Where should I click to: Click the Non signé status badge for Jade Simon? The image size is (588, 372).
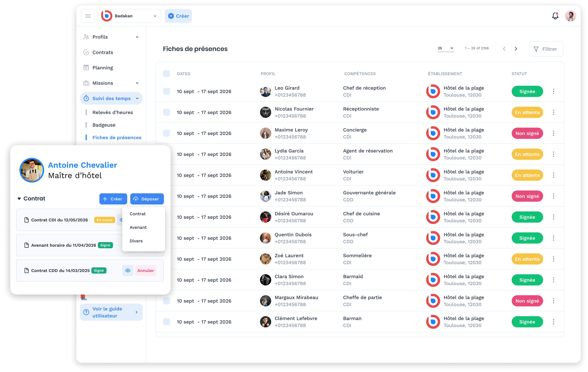pos(527,196)
